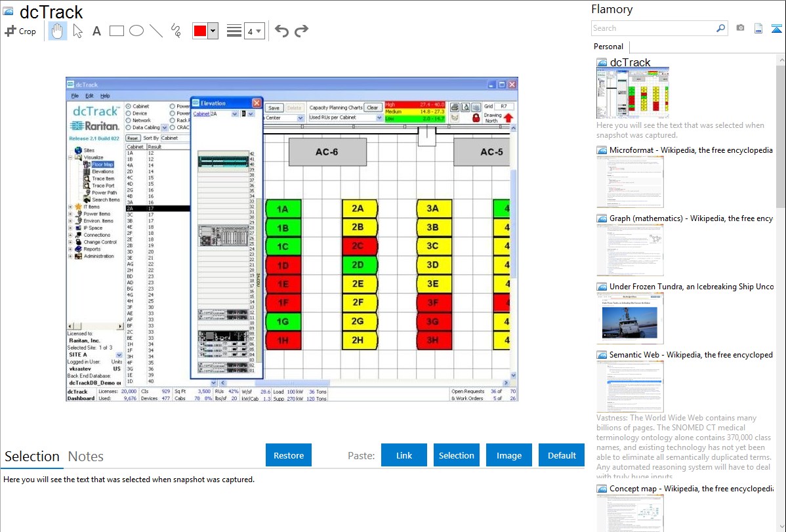Open the Under Frozen Tundra snapshot thumbnail
This screenshot has height=532, width=786.
coord(630,318)
